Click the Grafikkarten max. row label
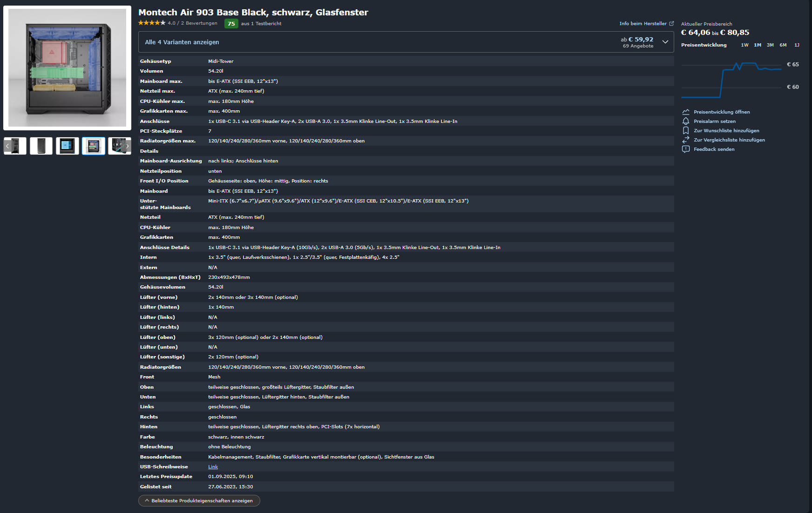Viewport: 812px width, 513px height. click(x=163, y=111)
